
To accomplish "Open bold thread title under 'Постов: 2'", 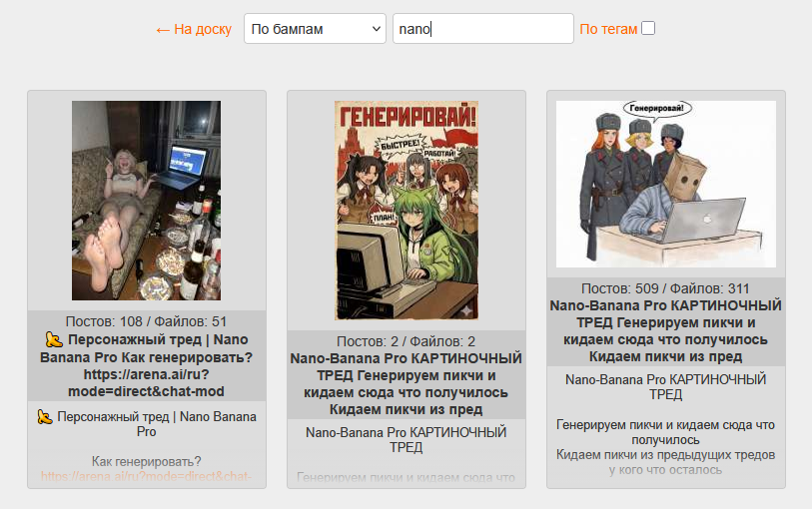I will [x=406, y=384].
